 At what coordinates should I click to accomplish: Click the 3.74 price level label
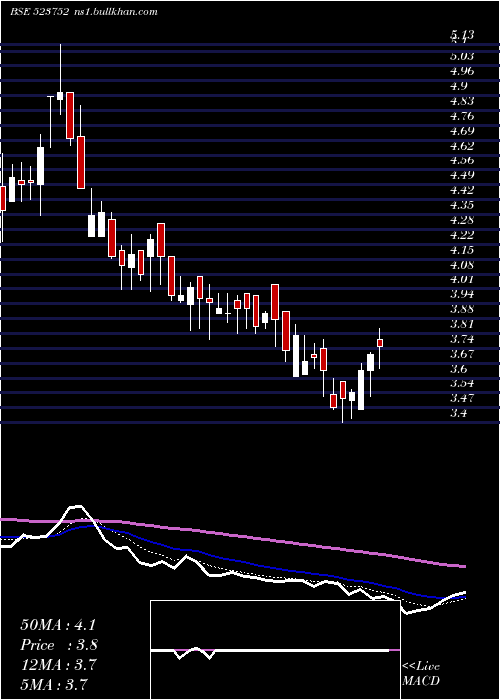(x=462, y=339)
